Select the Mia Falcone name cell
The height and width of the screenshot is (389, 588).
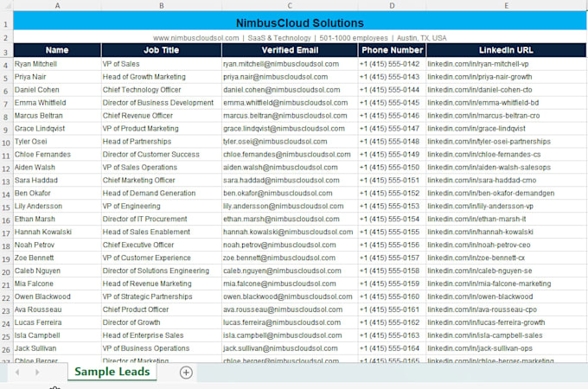click(x=57, y=284)
